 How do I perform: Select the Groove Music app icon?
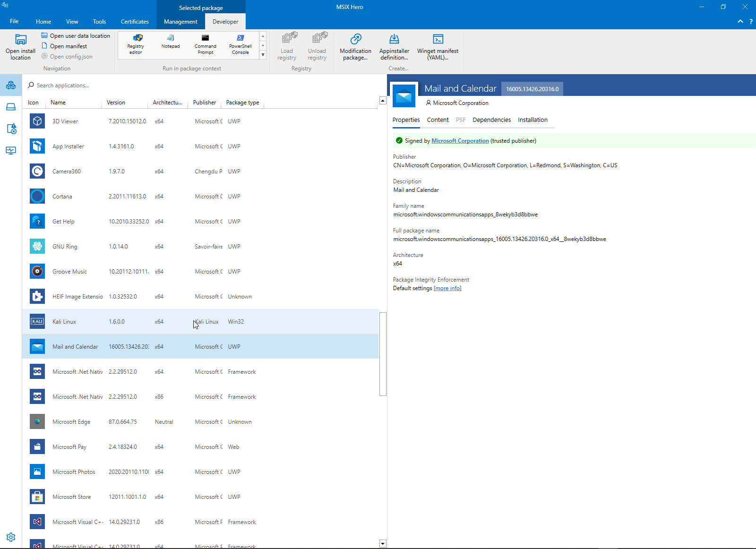(x=37, y=272)
